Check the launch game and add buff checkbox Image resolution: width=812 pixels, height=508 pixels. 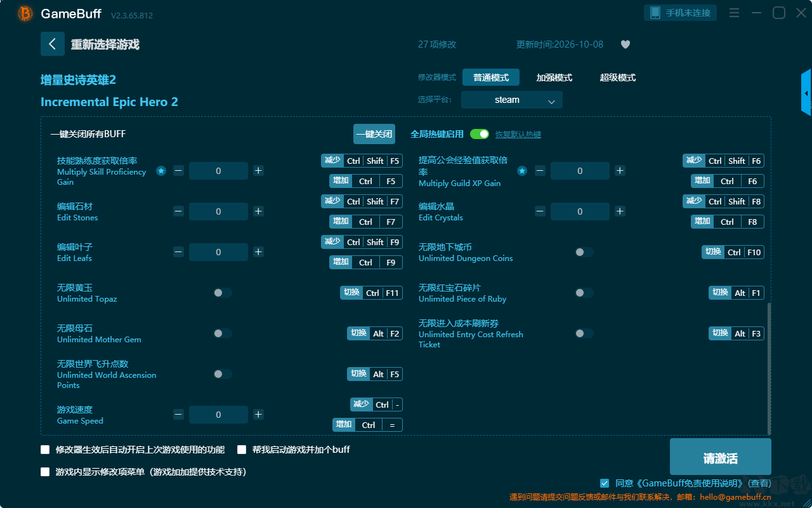point(242,450)
